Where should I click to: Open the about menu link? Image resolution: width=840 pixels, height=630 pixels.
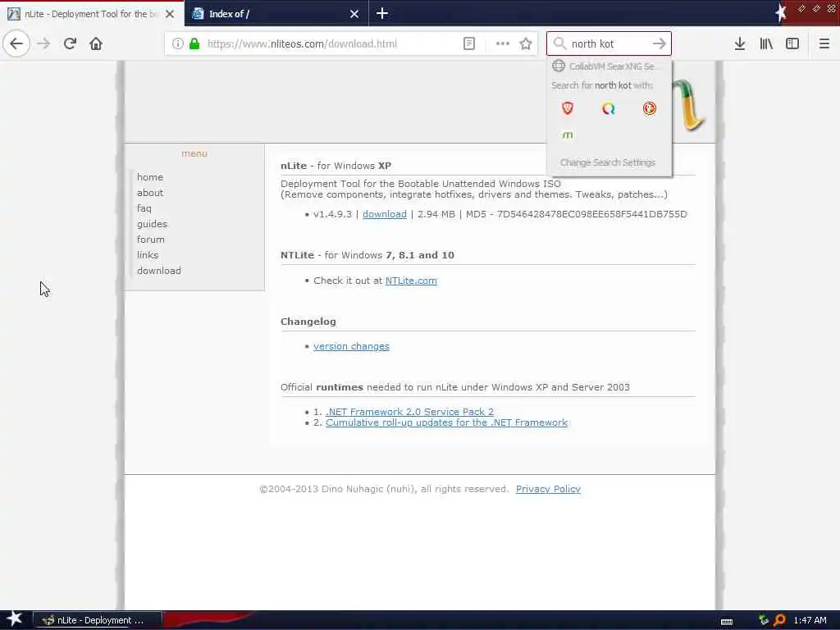150,192
